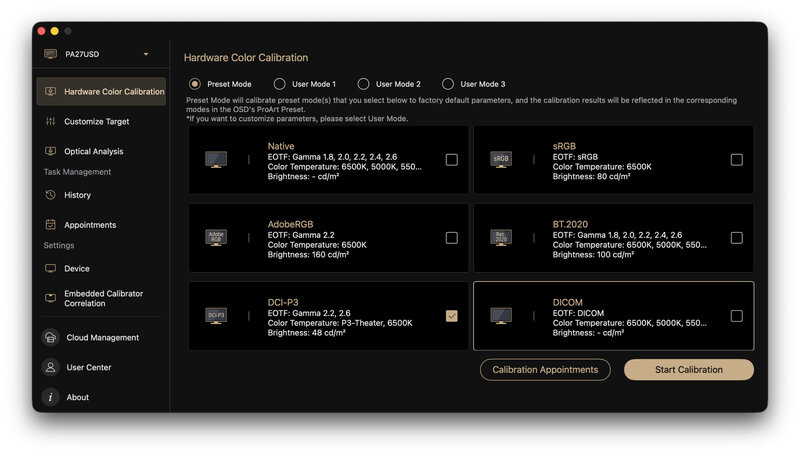
Task: Click the Hardware Color Calibration page heading
Action: [x=246, y=58]
